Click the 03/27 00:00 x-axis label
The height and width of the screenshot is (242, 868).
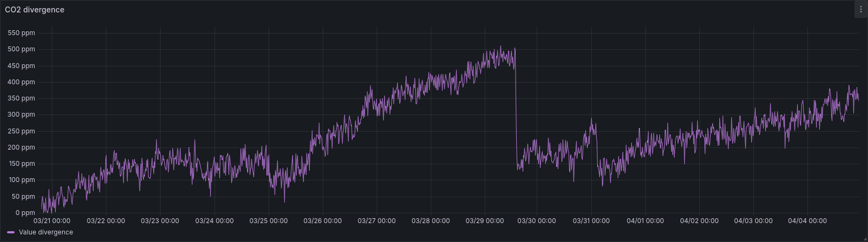(377, 220)
